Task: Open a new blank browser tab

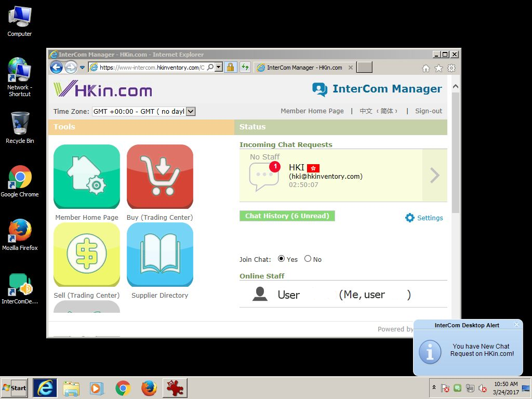Action: pyautogui.click(x=365, y=68)
